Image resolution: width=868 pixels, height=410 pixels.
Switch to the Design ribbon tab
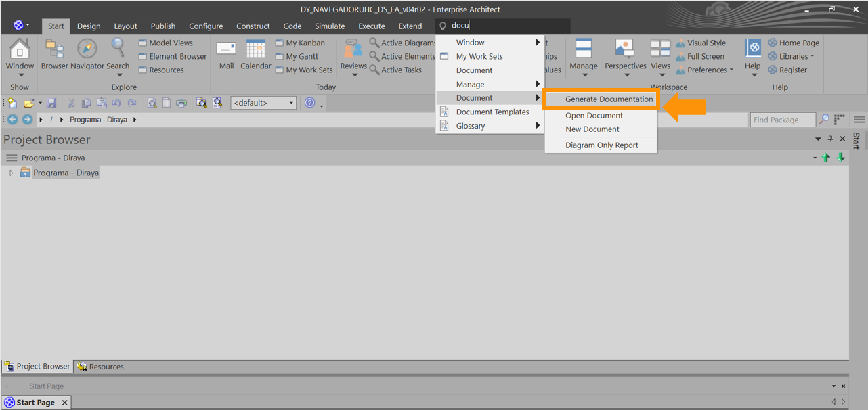(89, 26)
